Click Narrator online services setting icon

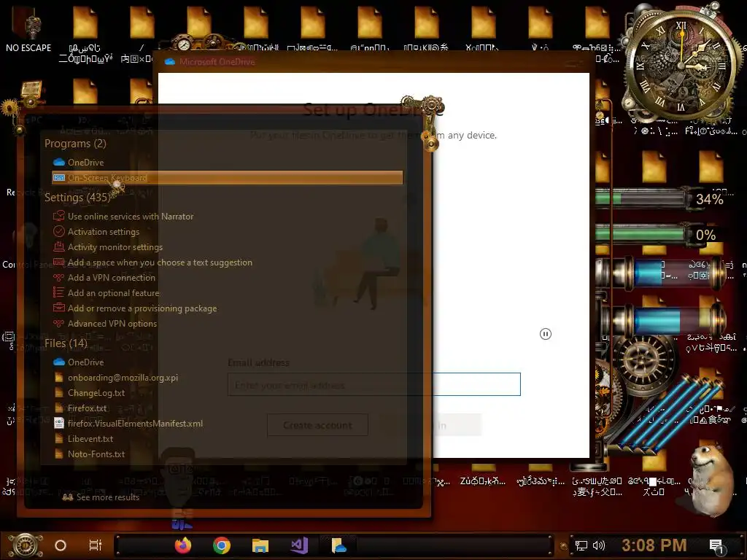(59, 216)
